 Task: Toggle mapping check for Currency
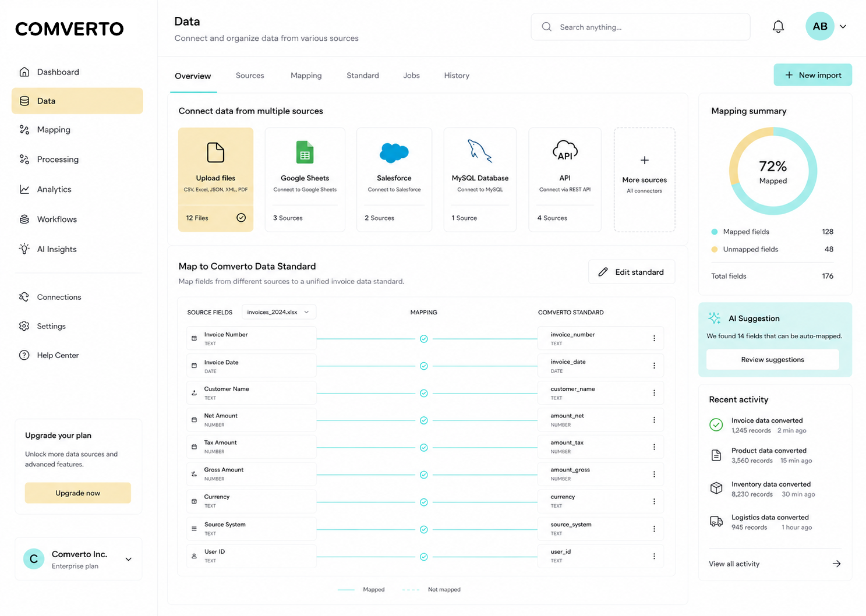click(x=424, y=502)
